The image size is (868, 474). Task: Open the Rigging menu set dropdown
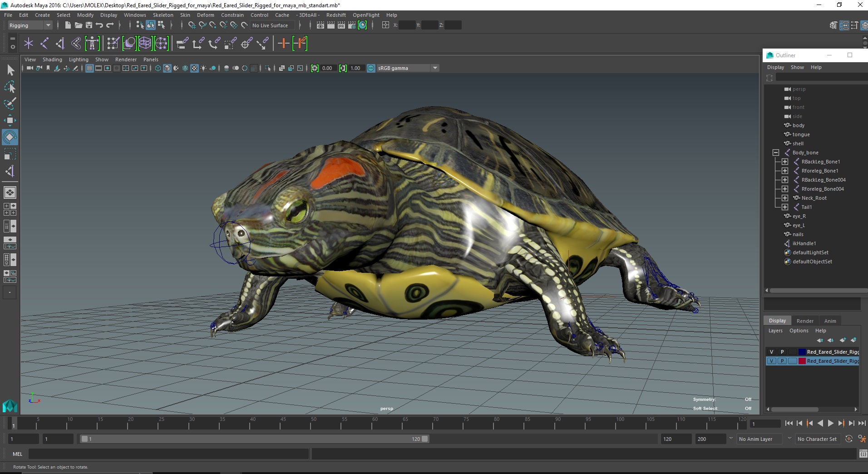(x=30, y=25)
